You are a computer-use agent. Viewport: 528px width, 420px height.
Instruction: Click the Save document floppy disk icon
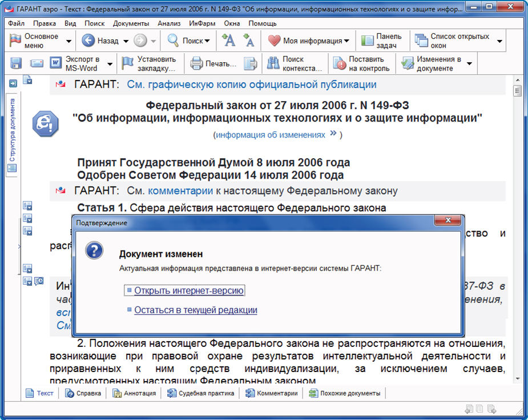coord(15,63)
